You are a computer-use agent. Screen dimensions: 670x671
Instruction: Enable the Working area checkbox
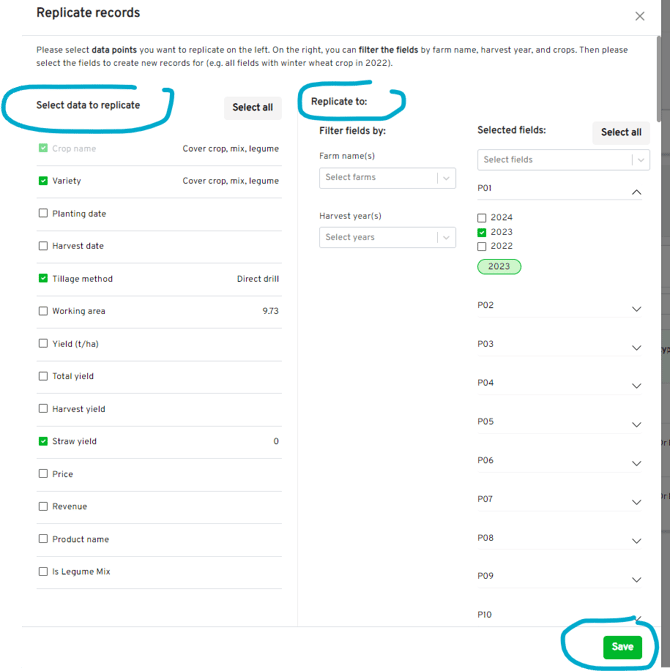43,311
